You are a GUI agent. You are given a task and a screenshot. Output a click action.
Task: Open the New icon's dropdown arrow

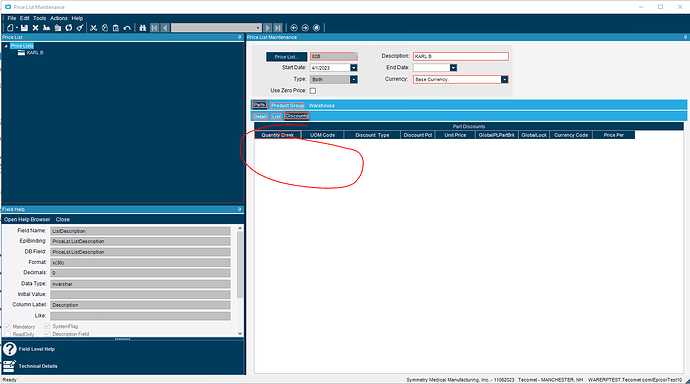click(x=17, y=28)
